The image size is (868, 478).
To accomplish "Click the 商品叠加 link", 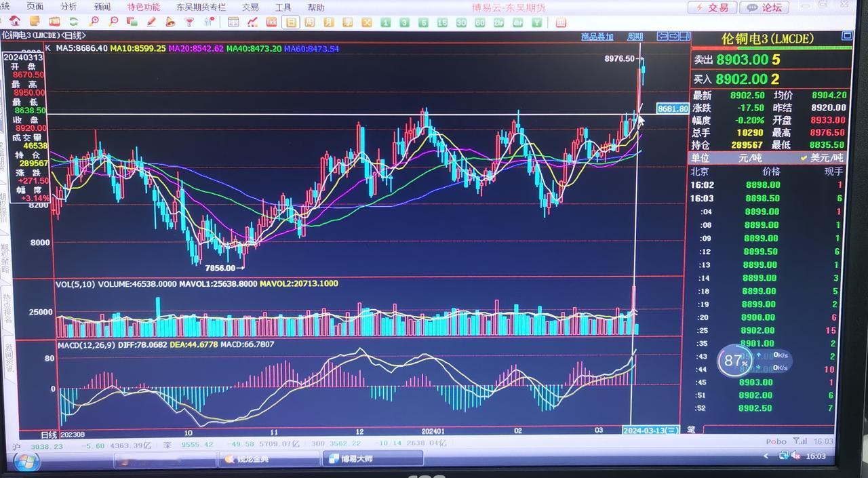I will (597, 37).
